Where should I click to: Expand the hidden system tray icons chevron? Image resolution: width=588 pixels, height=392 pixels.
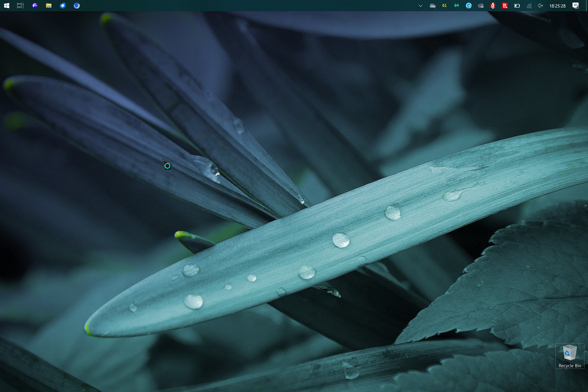pos(421,6)
